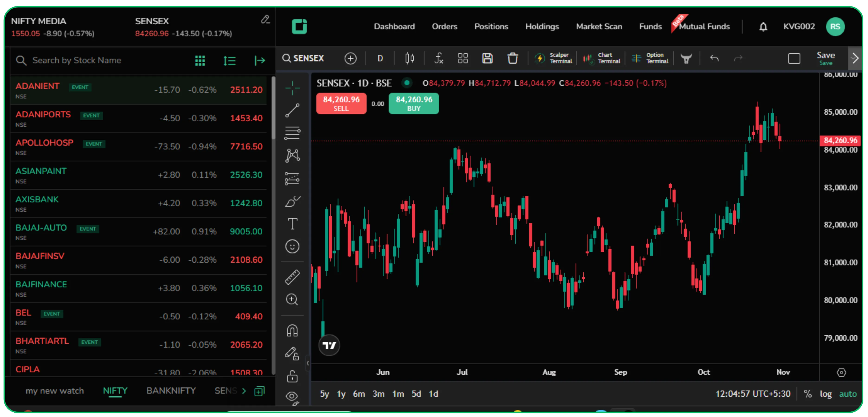Open the Text annotation tool

(292, 224)
